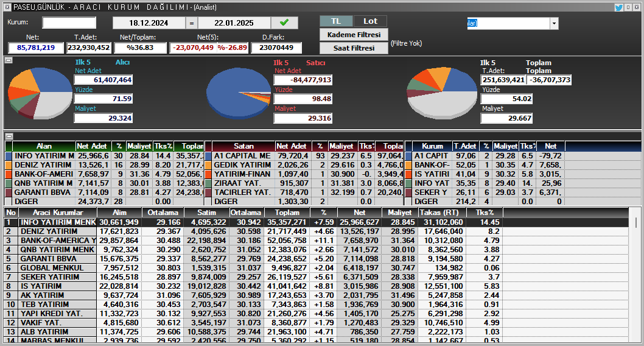Sort main table by Satim column
Viewport: 644px width, 346px height.
(206, 213)
